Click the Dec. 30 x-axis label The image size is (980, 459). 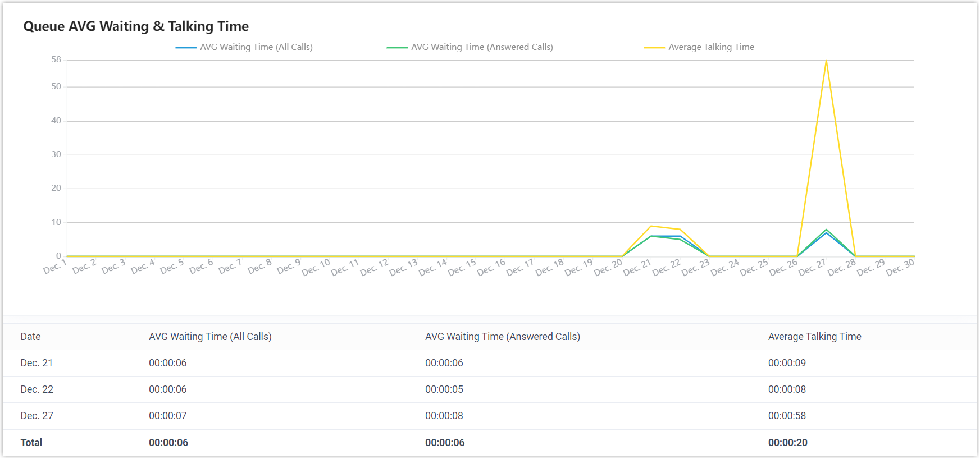tap(900, 267)
